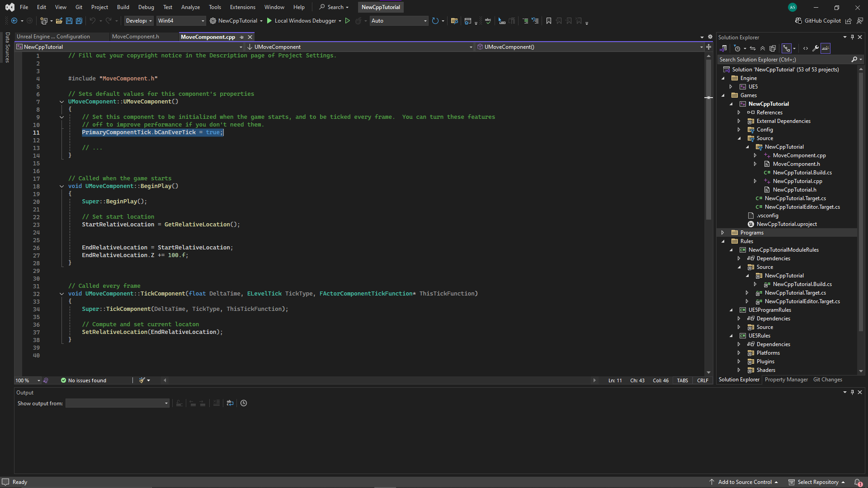
Task: Click No issues found status indicator
Action: [x=84, y=380]
